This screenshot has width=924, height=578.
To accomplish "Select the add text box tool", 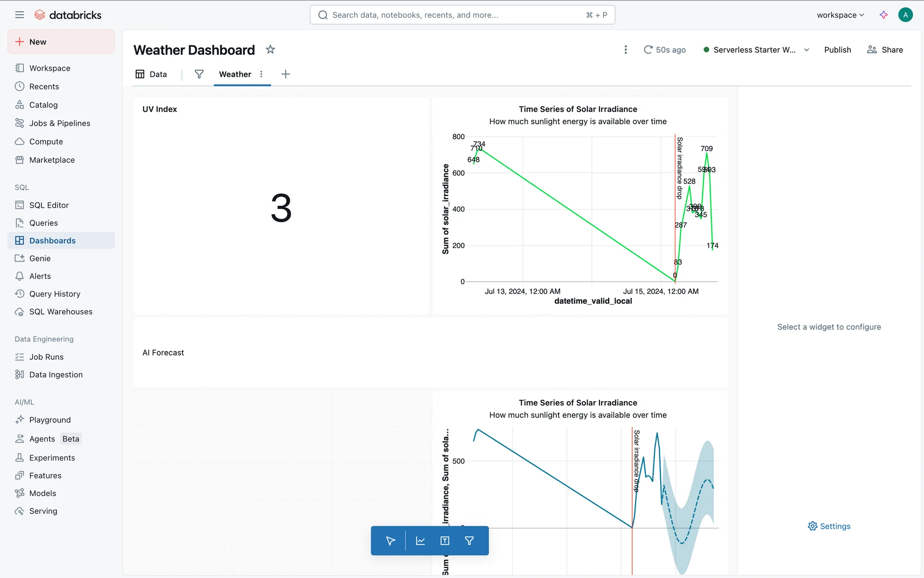I will pyautogui.click(x=445, y=541).
